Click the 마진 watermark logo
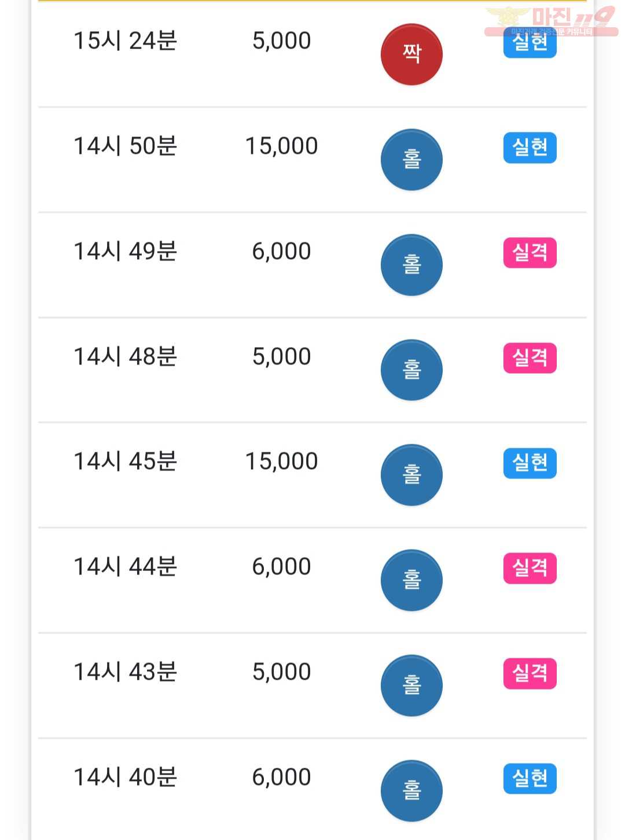The image size is (625, 840). tap(551, 21)
